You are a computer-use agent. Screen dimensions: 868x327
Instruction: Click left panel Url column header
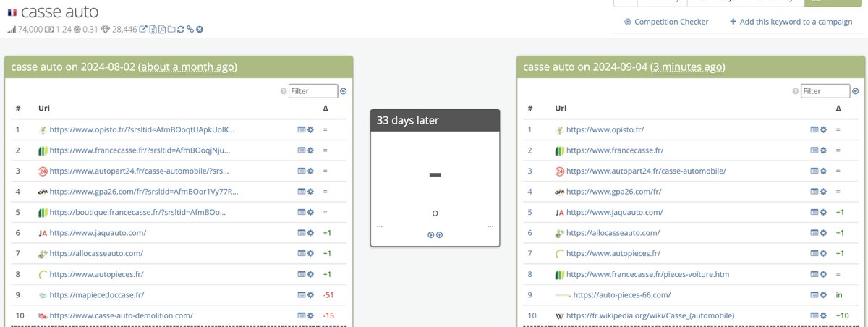click(43, 108)
